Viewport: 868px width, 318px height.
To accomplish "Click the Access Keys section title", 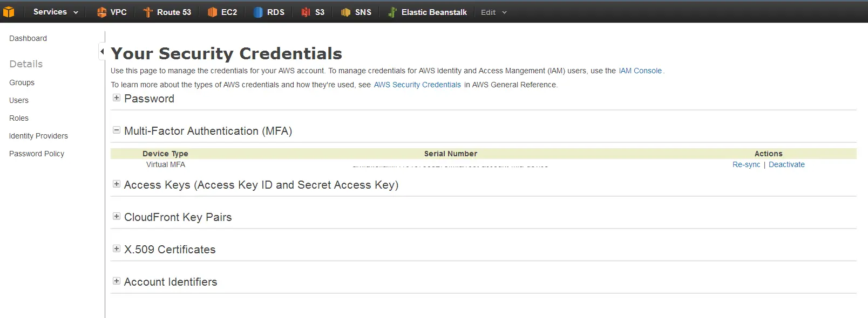I will pyautogui.click(x=261, y=185).
